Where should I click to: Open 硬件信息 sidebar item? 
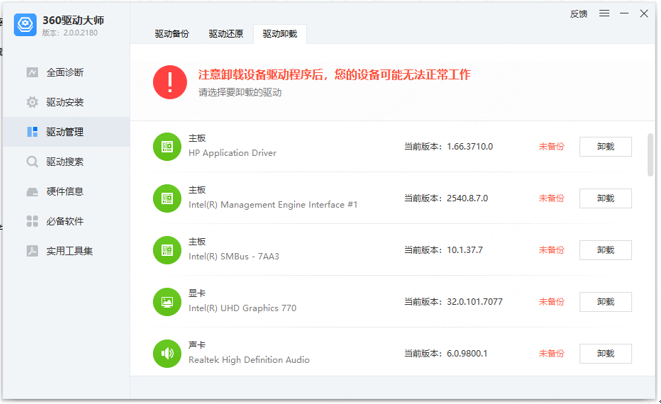[x=55, y=191]
